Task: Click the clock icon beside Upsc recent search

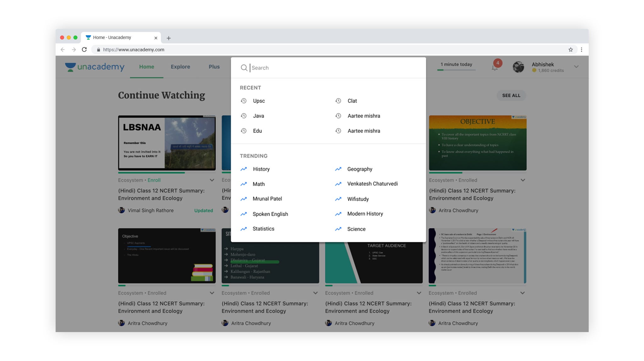Action: tap(244, 101)
